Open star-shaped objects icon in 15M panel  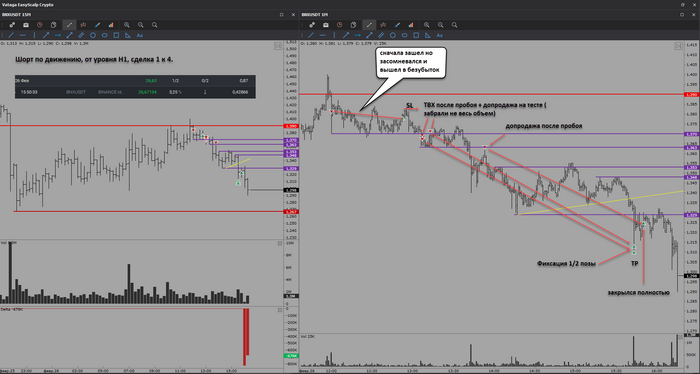click(x=83, y=25)
